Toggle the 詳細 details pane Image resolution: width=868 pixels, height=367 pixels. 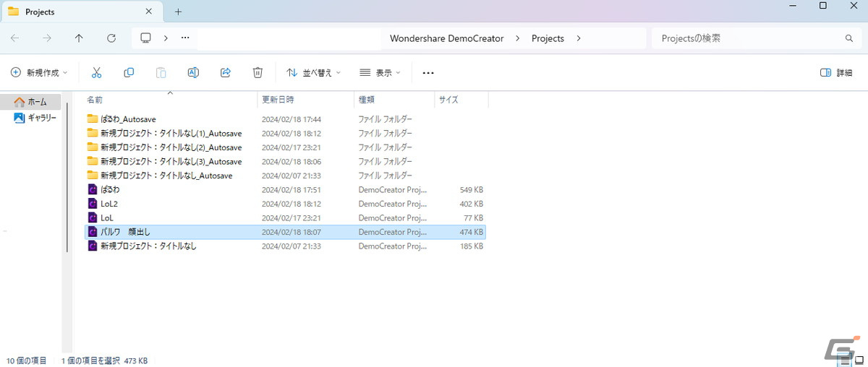coord(836,73)
